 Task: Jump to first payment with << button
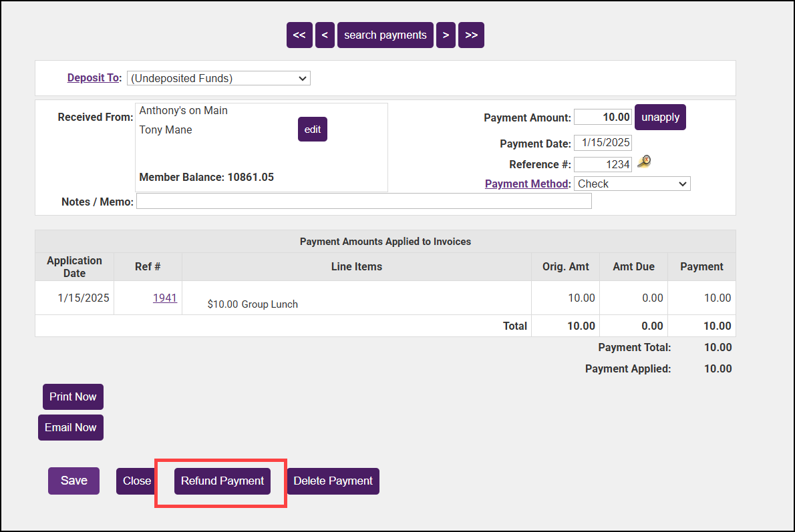[x=299, y=35]
